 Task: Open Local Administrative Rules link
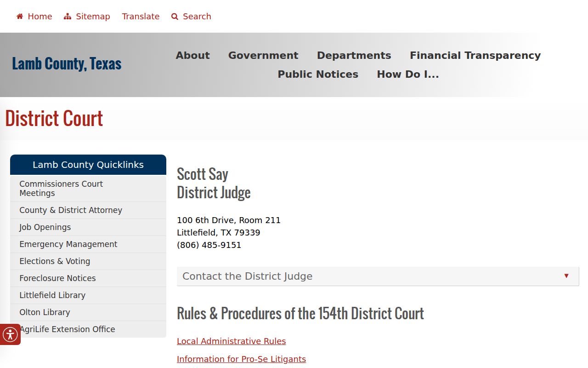coord(232,341)
